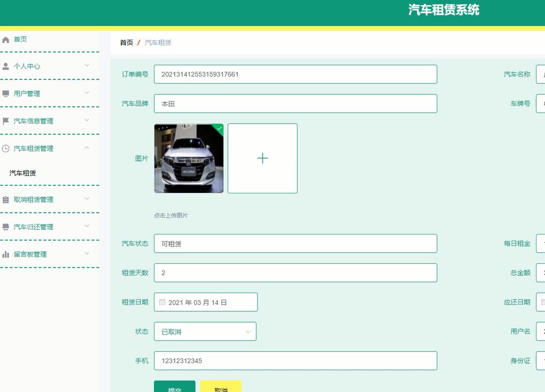Click the 订单编号 input field
This screenshot has height=392, width=545.
pos(296,75)
